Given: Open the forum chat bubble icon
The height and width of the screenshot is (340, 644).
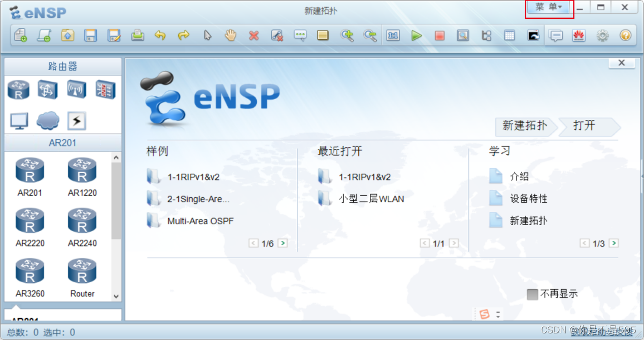Looking at the screenshot, I should tap(557, 36).
